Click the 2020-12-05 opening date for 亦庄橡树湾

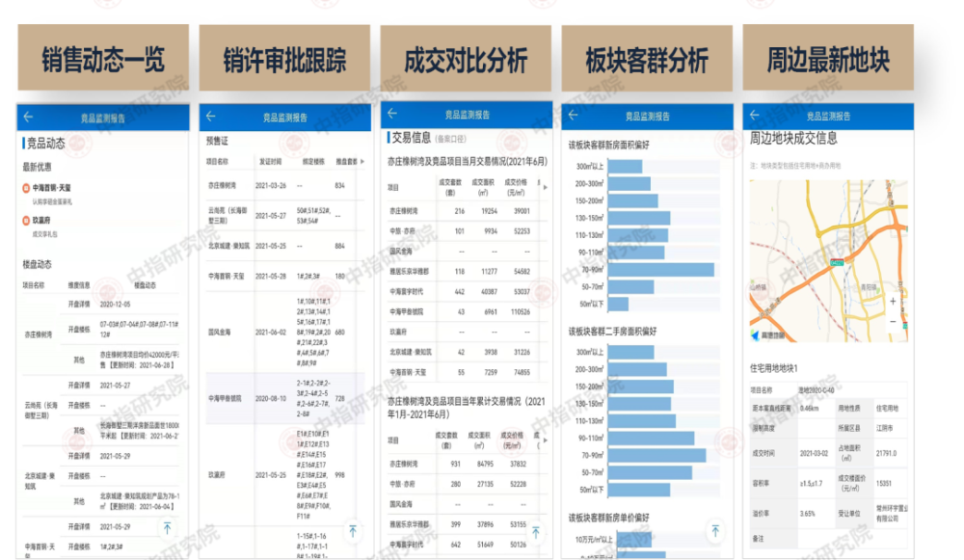[x=115, y=304]
